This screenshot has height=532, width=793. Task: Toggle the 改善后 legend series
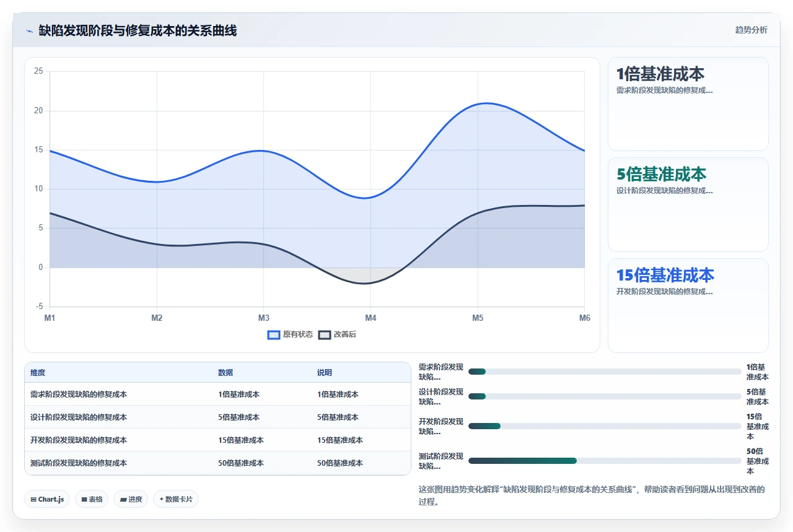coord(337,334)
